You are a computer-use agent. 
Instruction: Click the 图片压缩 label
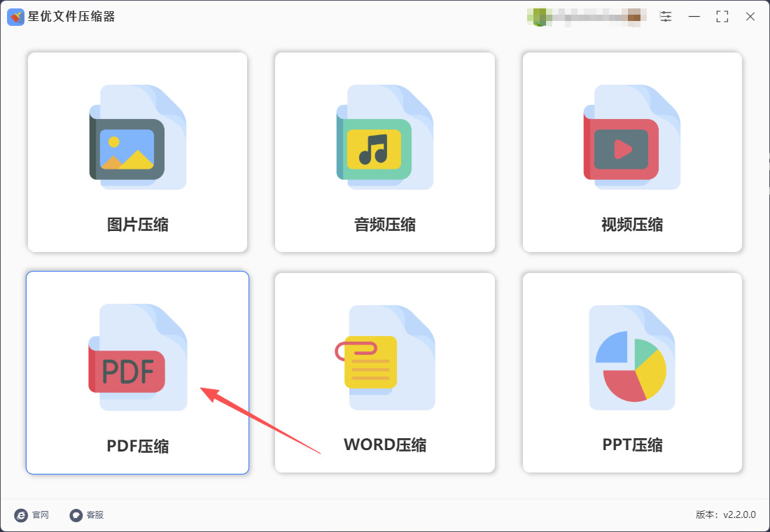click(x=137, y=225)
